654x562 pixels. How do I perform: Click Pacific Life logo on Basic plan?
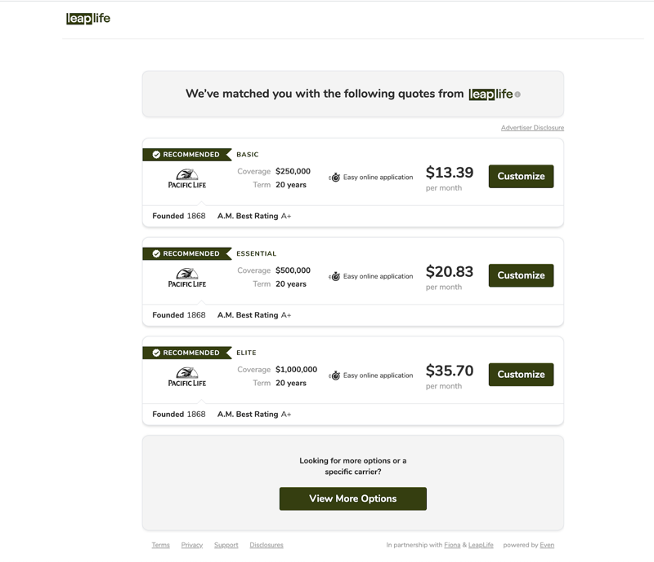click(x=187, y=179)
